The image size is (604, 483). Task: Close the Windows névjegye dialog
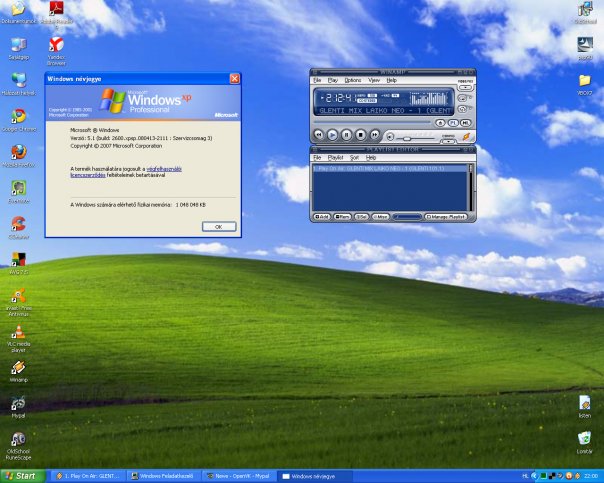pyautogui.click(x=235, y=79)
